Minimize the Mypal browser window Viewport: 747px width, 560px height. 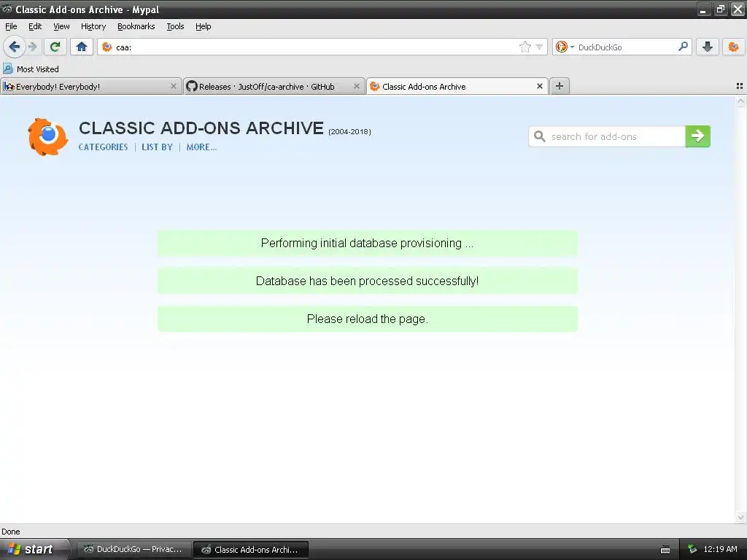tap(703, 9)
